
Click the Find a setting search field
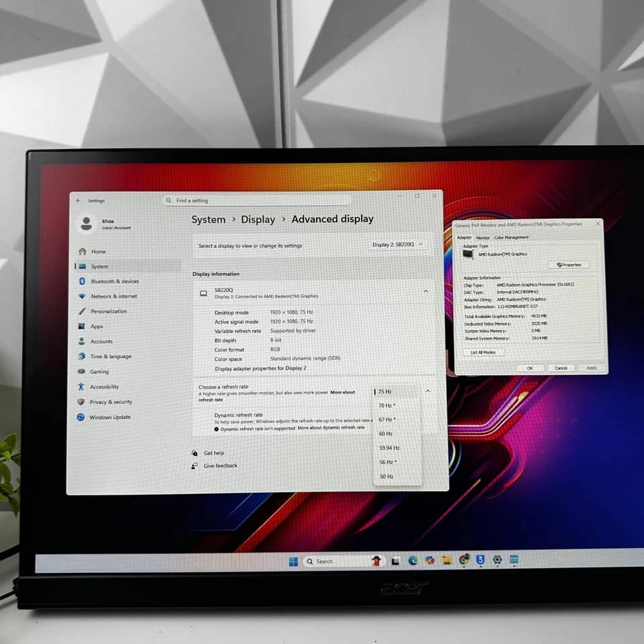(x=258, y=201)
